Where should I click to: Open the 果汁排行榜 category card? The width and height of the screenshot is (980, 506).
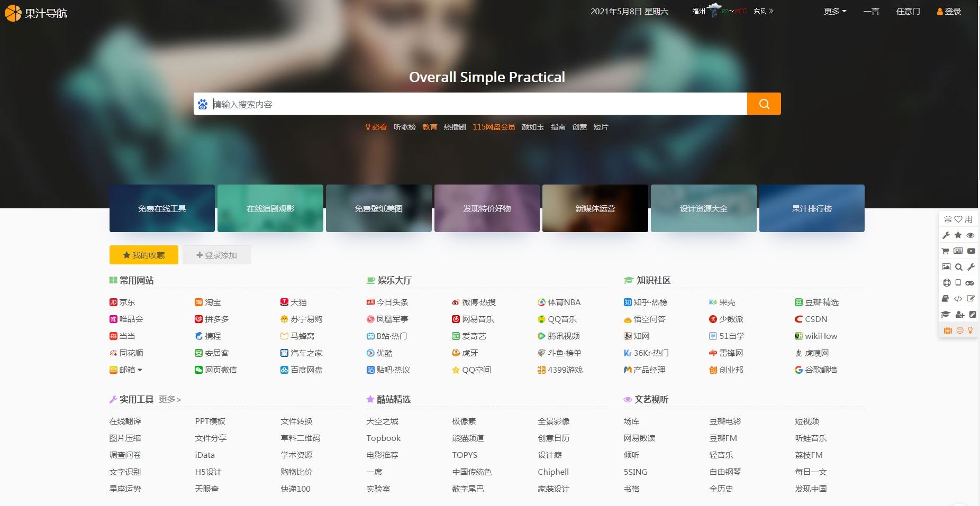coord(812,208)
